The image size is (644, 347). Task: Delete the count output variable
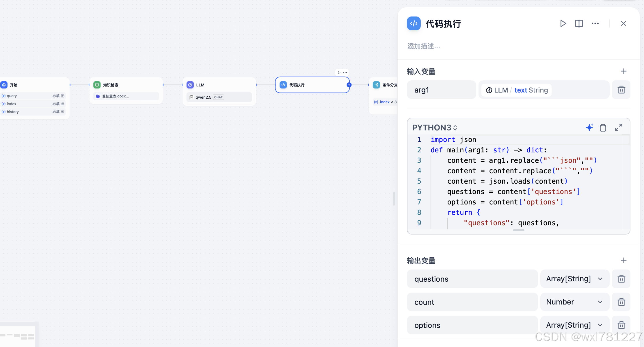tap(621, 302)
